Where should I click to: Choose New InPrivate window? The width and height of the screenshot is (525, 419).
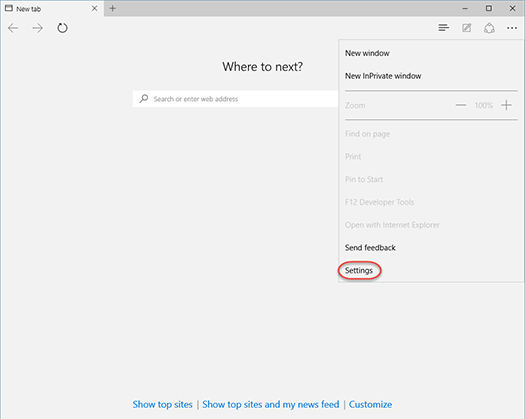(x=383, y=76)
